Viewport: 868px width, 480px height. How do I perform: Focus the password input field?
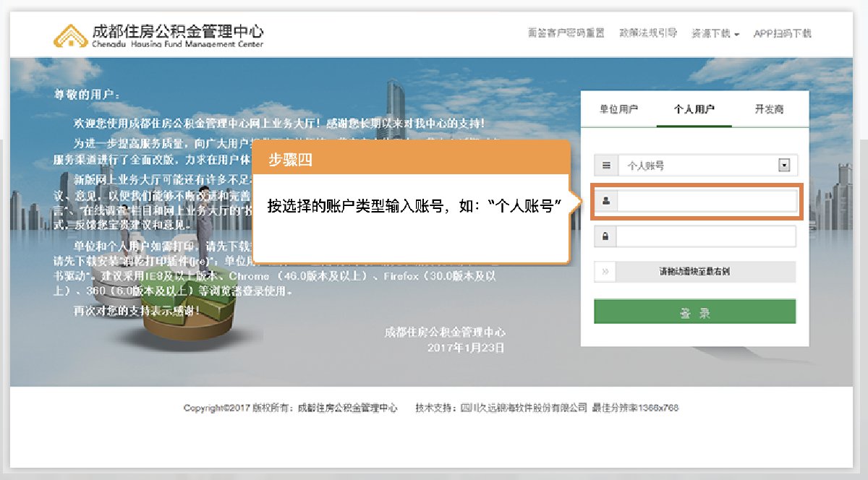(706, 236)
